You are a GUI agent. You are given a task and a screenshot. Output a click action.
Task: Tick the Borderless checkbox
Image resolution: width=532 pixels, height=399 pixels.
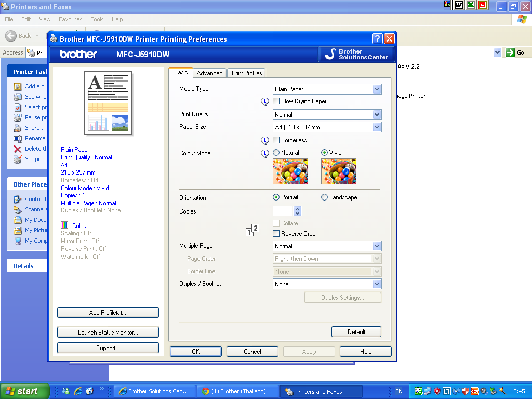tap(276, 140)
